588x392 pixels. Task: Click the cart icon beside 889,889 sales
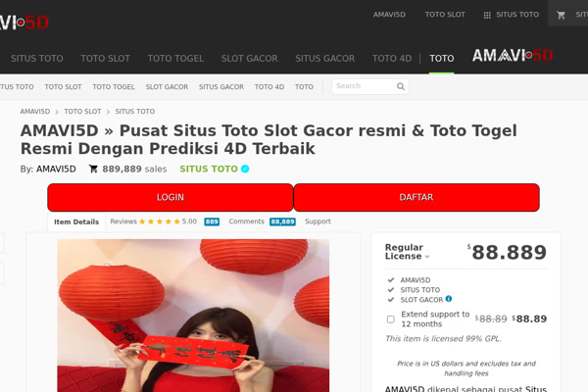pyautogui.click(x=93, y=169)
